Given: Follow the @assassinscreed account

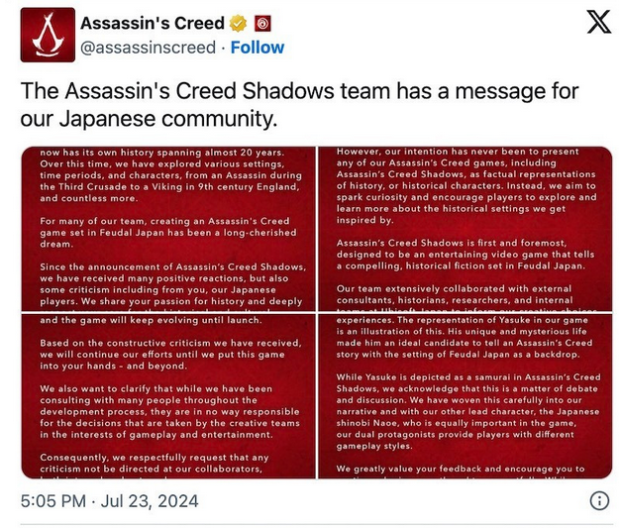Looking at the screenshot, I should tap(257, 47).
